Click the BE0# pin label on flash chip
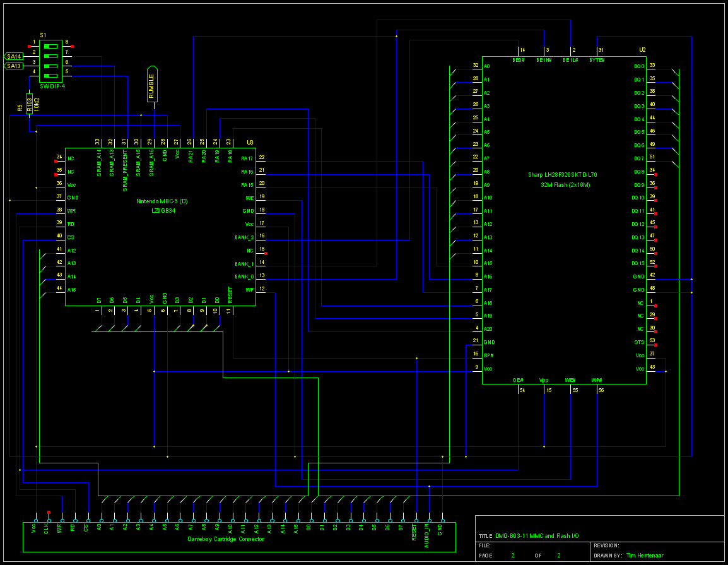Screen dimensions: 728x565 coord(518,61)
